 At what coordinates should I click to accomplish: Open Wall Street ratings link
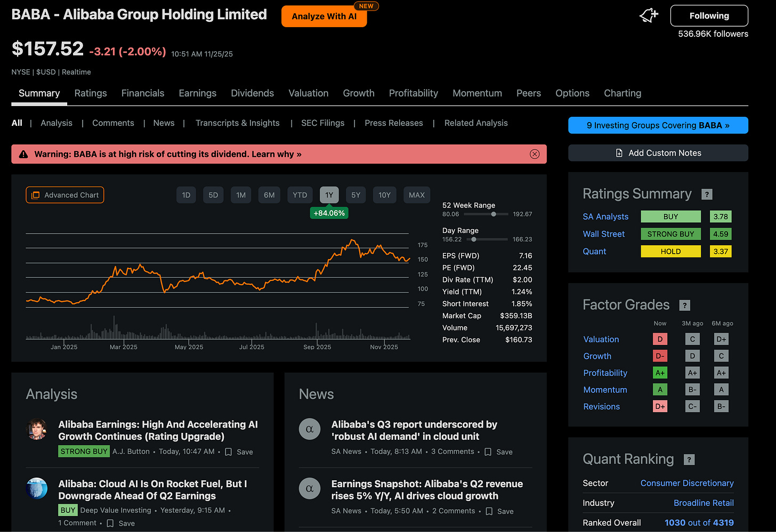pyautogui.click(x=604, y=234)
